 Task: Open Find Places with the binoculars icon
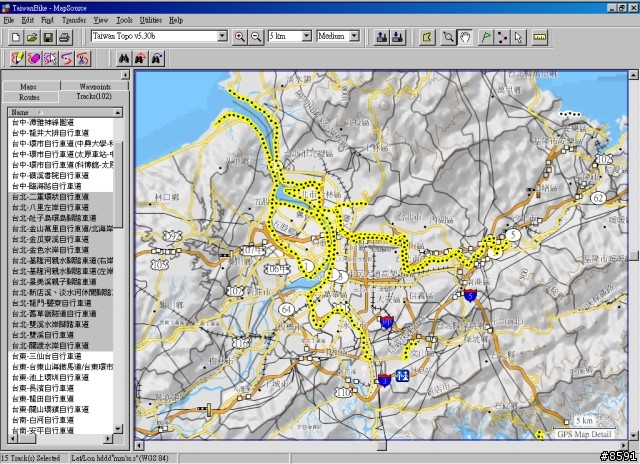[x=124, y=59]
